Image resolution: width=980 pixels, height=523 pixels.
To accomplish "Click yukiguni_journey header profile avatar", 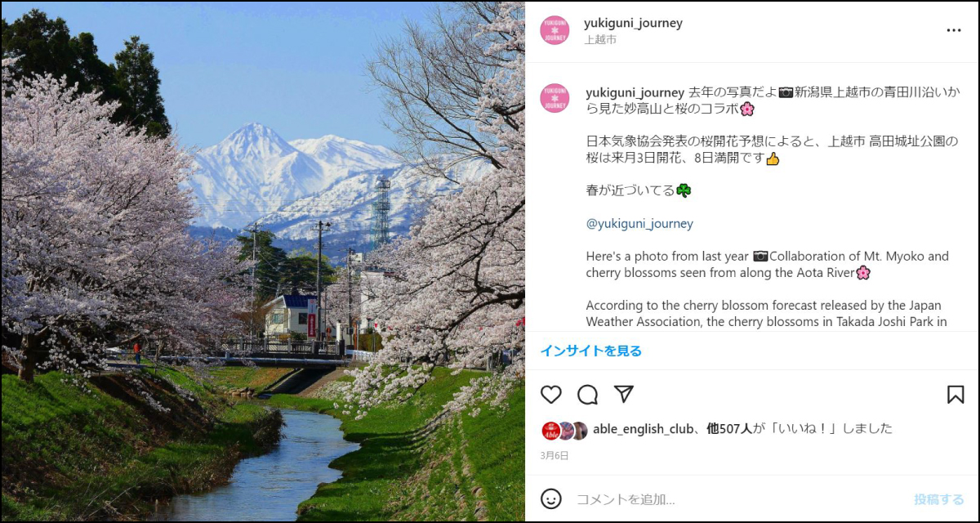I will (x=555, y=30).
